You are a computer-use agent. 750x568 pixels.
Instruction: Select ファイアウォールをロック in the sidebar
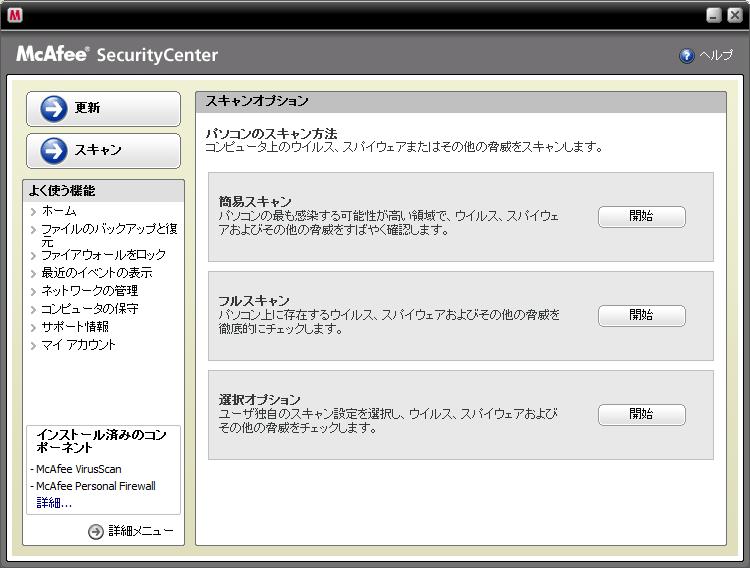[x=103, y=255]
